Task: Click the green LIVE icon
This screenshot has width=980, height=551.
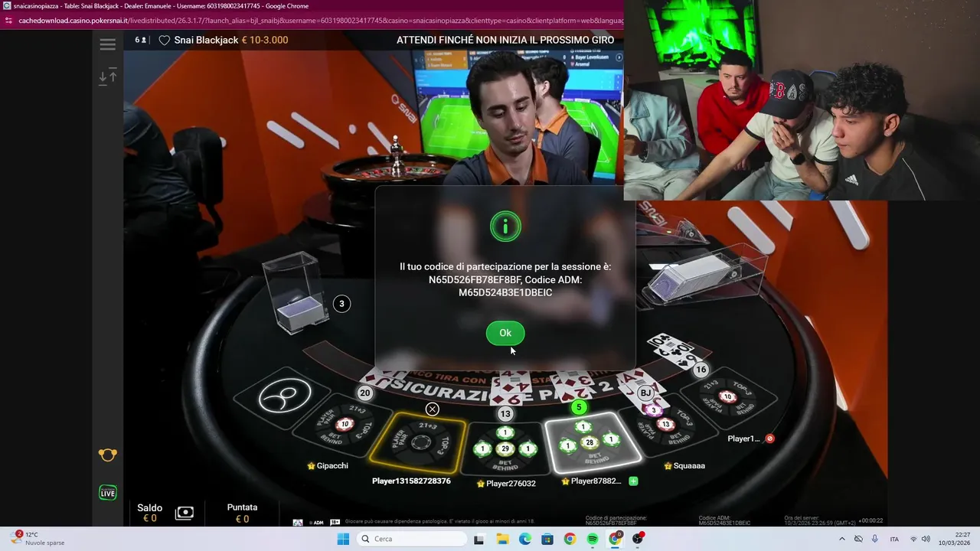Action: pyautogui.click(x=108, y=493)
